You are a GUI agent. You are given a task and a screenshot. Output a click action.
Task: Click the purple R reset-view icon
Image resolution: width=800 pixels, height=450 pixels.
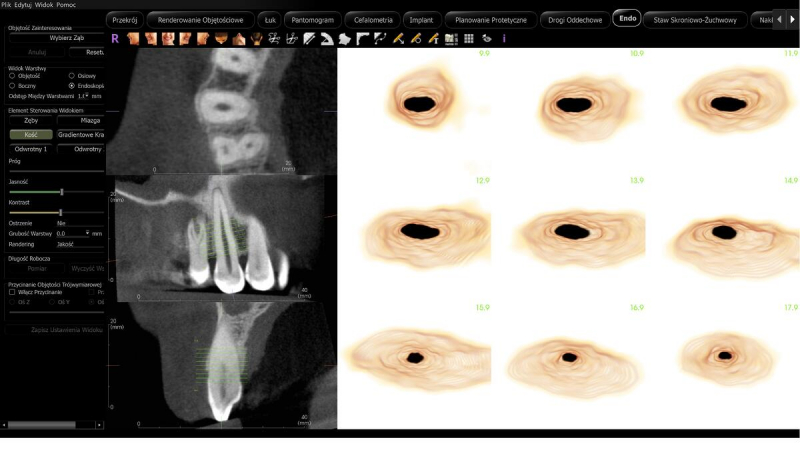[x=115, y=39]
